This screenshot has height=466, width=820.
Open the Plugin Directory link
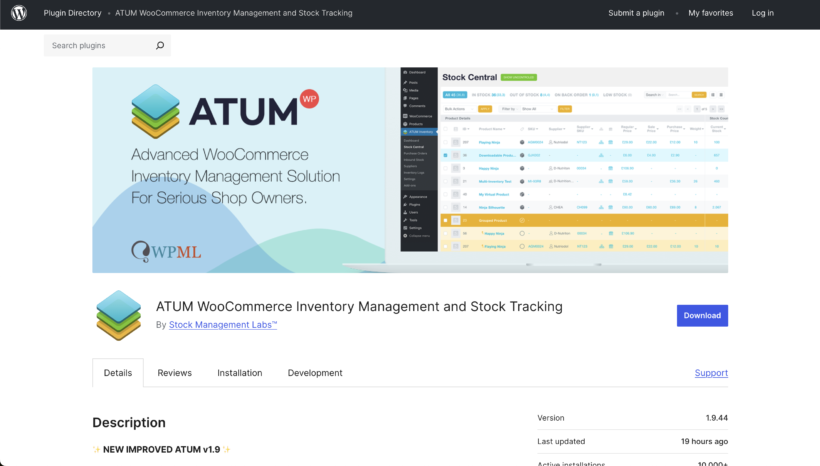point(72,13)
